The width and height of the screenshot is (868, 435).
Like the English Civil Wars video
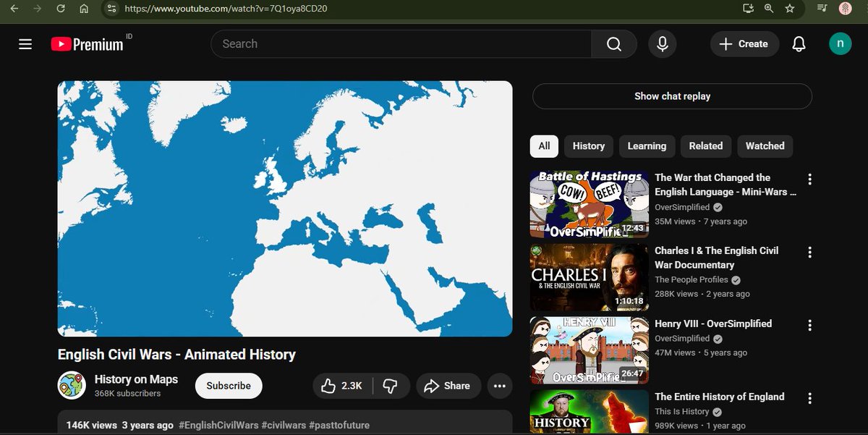coord(341,386)
